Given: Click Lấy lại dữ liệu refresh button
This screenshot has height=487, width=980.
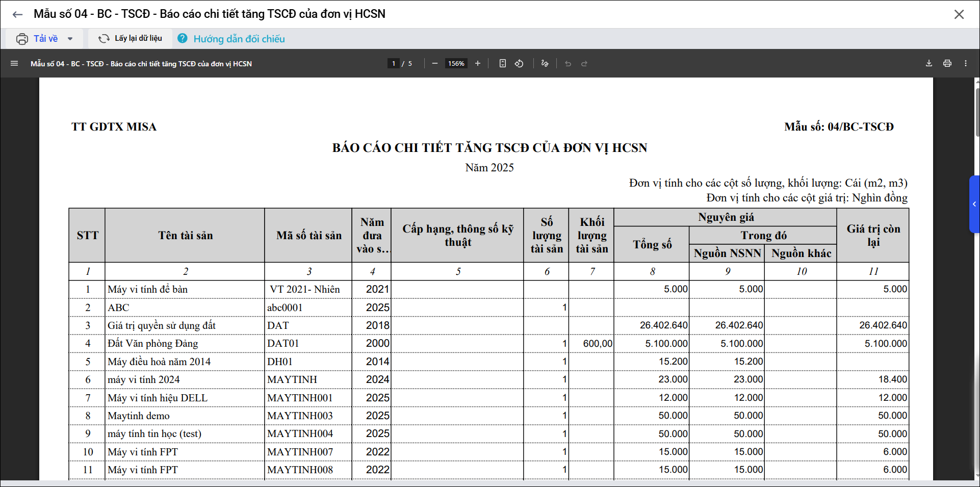Looking at the screenshot, I should click(131, 39).
